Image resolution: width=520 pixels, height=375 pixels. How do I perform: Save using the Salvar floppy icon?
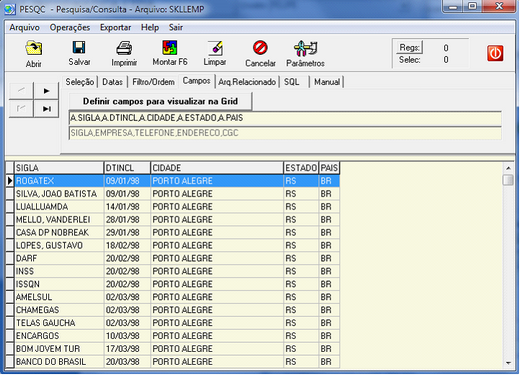click(79, 47)
